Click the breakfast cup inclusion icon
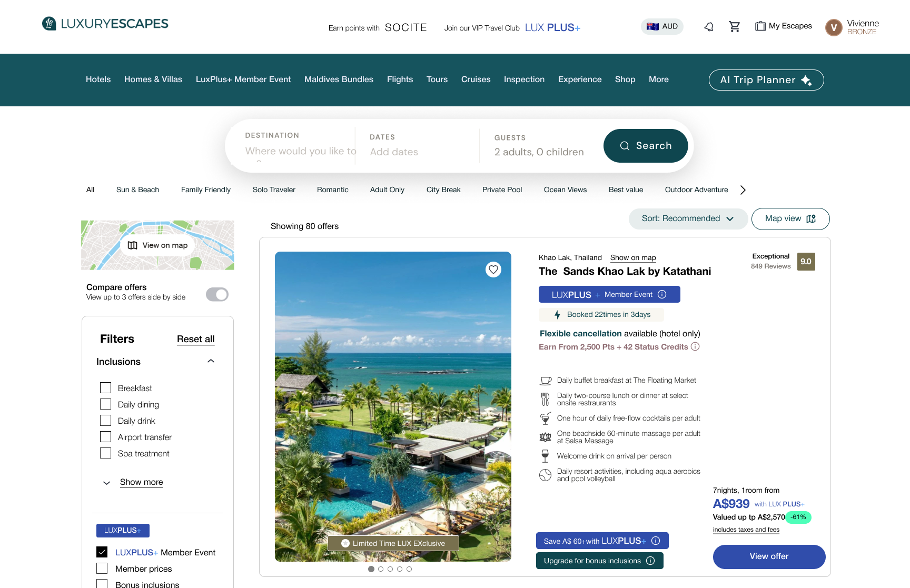910x588 pixels. click(546, 381)
